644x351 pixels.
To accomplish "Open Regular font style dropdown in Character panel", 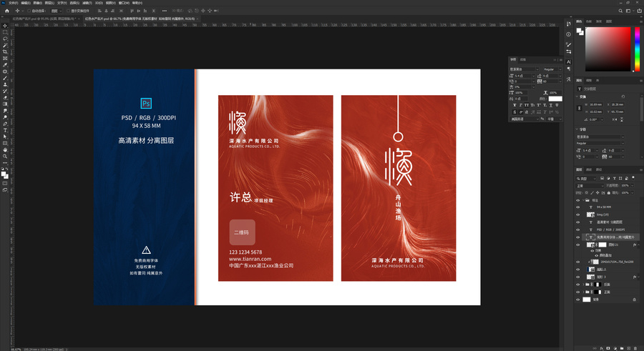I will [553, 69].
